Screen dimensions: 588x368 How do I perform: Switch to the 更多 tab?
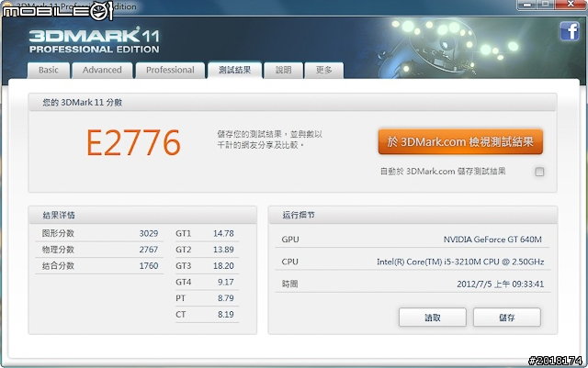tap(323, 70)
